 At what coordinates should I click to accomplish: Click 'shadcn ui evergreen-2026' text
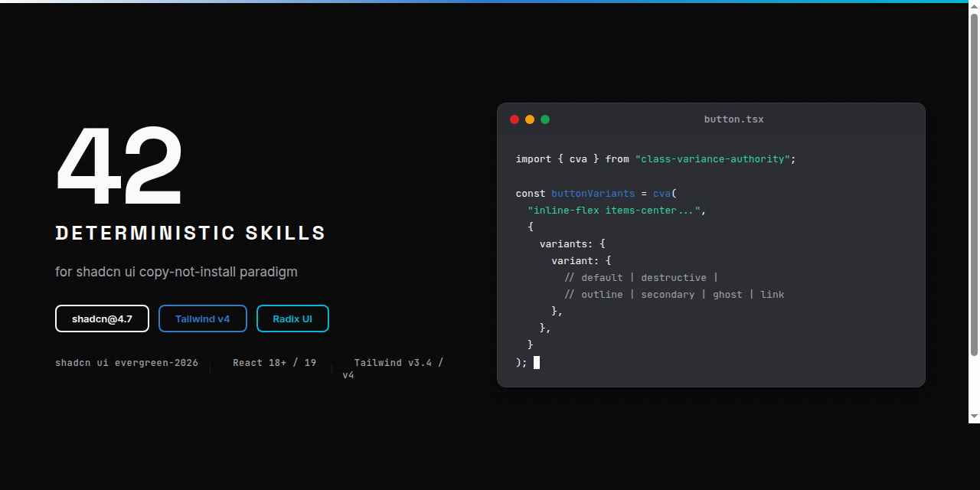coord(126,363)
